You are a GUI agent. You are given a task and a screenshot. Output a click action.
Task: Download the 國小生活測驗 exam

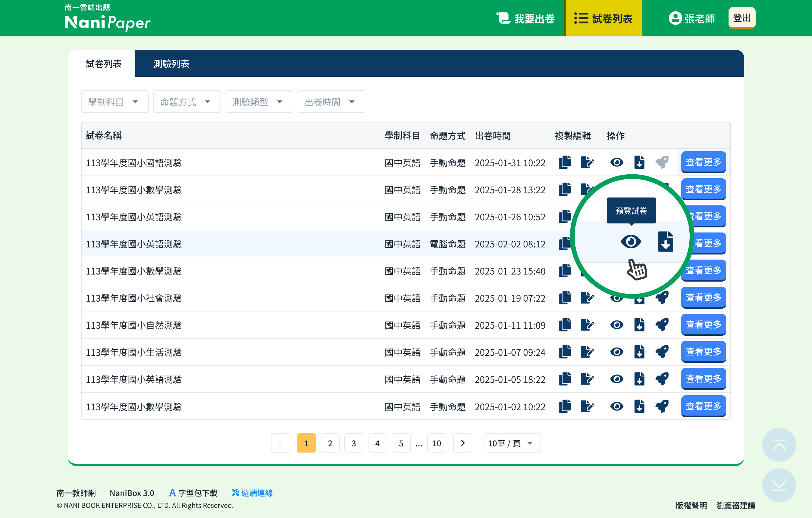[639, 352]
